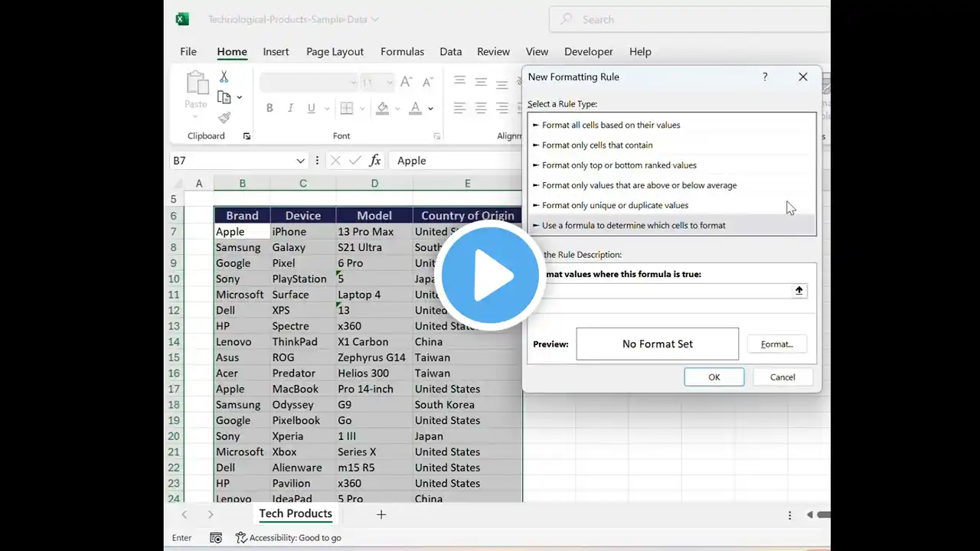The image size is (980, 551).
Task: Click the Help question mark in dialog
Action: click(764, 77)
